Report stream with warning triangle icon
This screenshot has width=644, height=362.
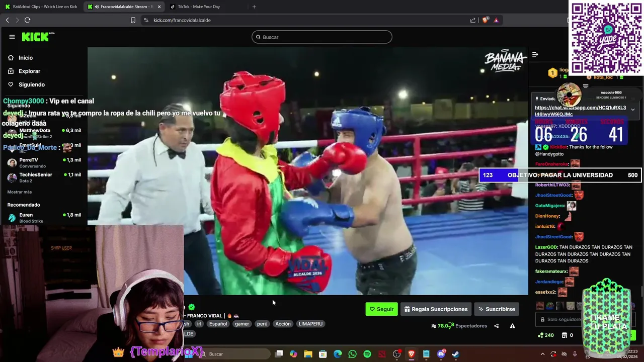tap(512, 326)
